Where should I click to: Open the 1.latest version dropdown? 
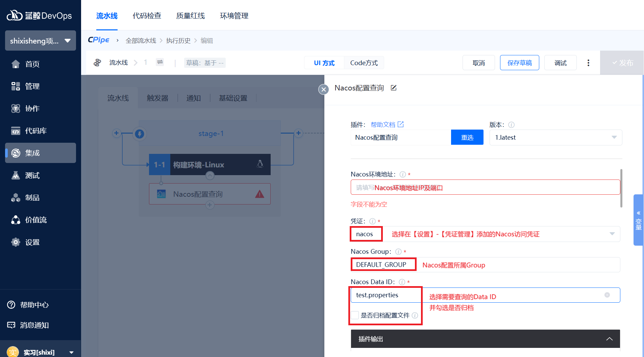coord(555,138)
